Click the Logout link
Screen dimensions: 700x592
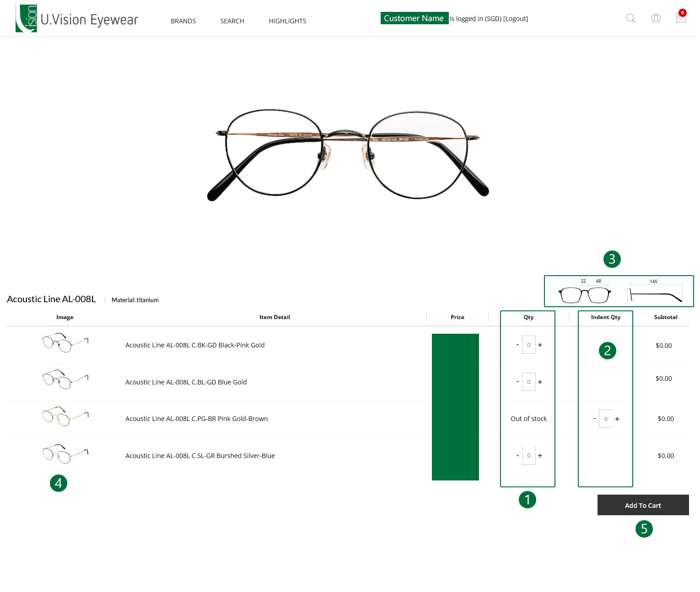[516, 19]
